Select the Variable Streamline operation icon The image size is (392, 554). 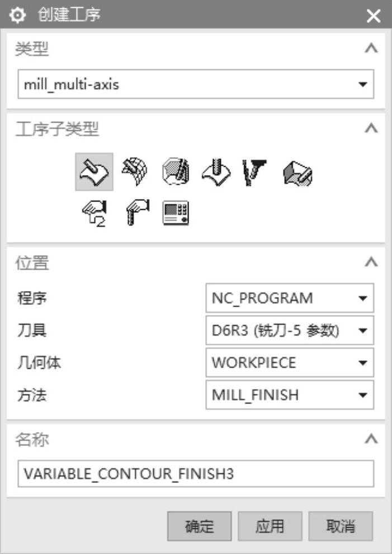coord(135,172)
